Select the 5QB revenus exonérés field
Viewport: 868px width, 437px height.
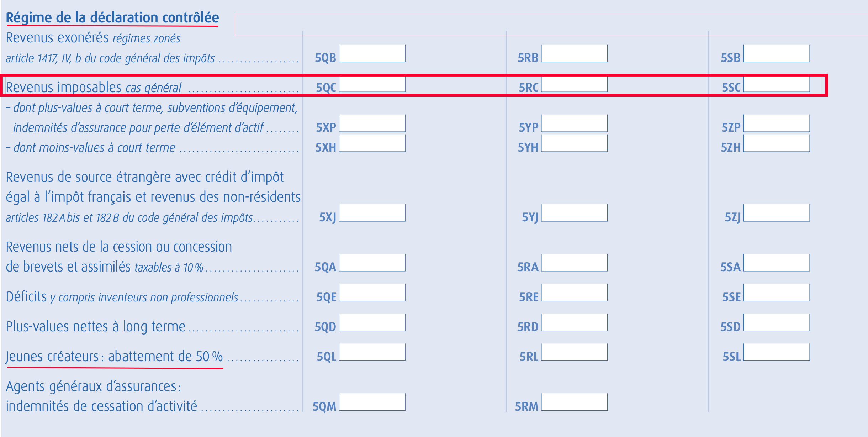pos(372,53)
